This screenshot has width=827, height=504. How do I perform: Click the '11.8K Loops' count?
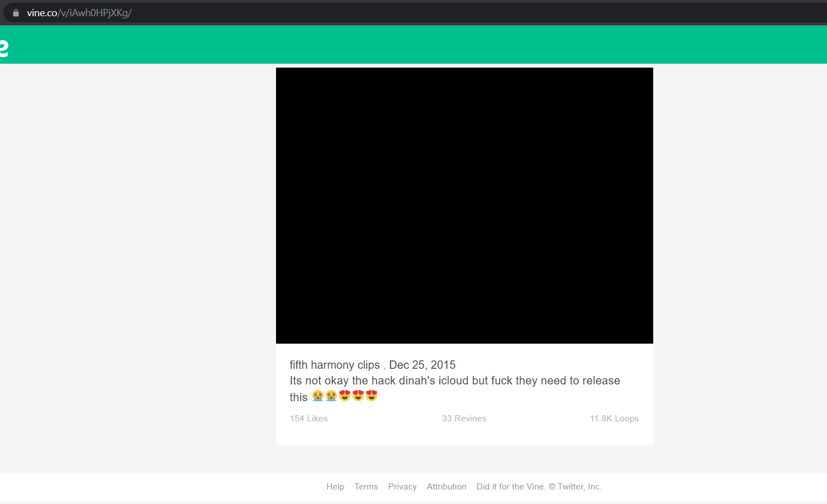(x=614, y=419)
